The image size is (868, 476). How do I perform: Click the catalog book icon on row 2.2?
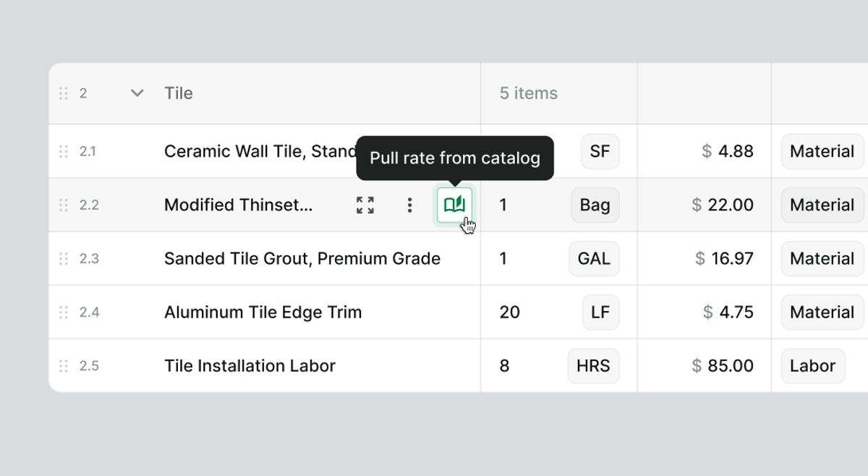pyautogui.click(x=454, y=205)
